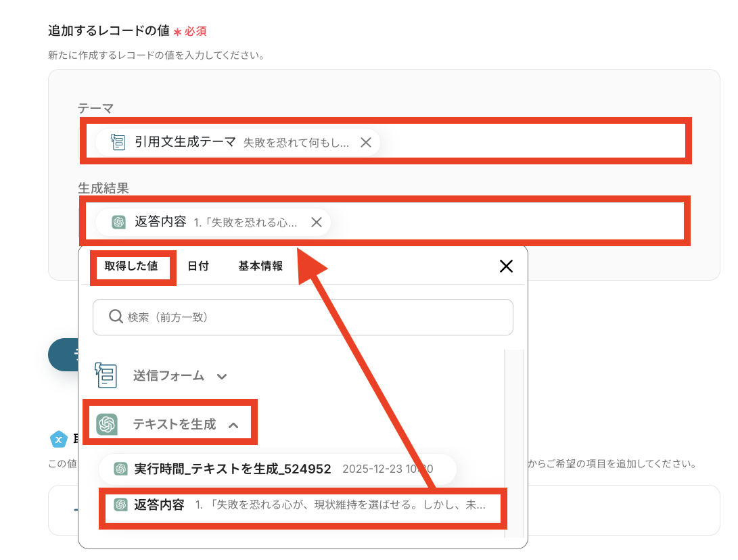Click the 追加するレコードの値 heading
The height and width of the screenshot is (560, 738).
coord(109,30)
